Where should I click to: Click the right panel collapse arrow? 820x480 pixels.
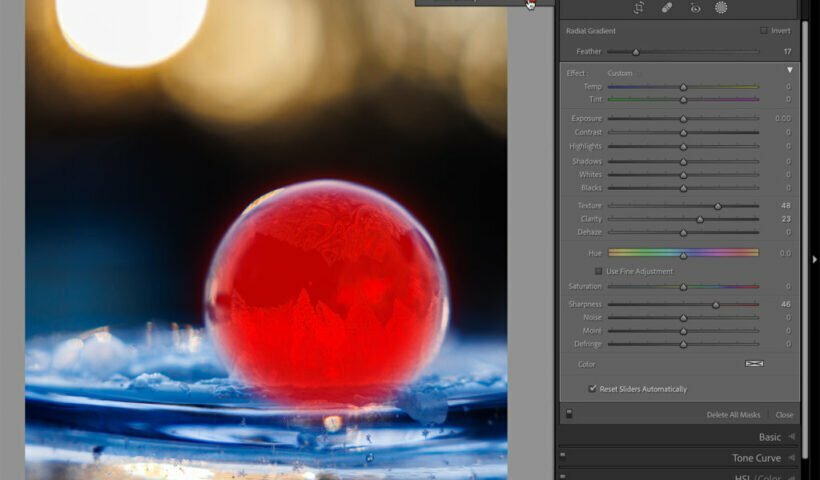click(x=814, y=259)
